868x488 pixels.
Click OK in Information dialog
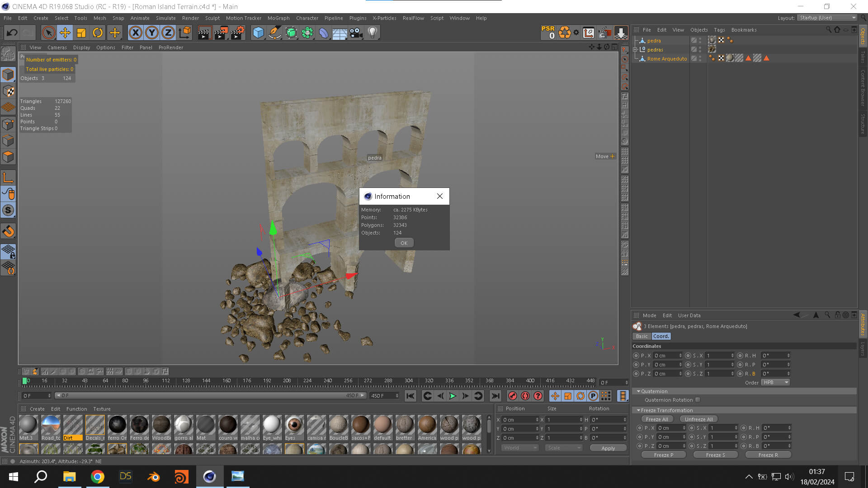404,243
